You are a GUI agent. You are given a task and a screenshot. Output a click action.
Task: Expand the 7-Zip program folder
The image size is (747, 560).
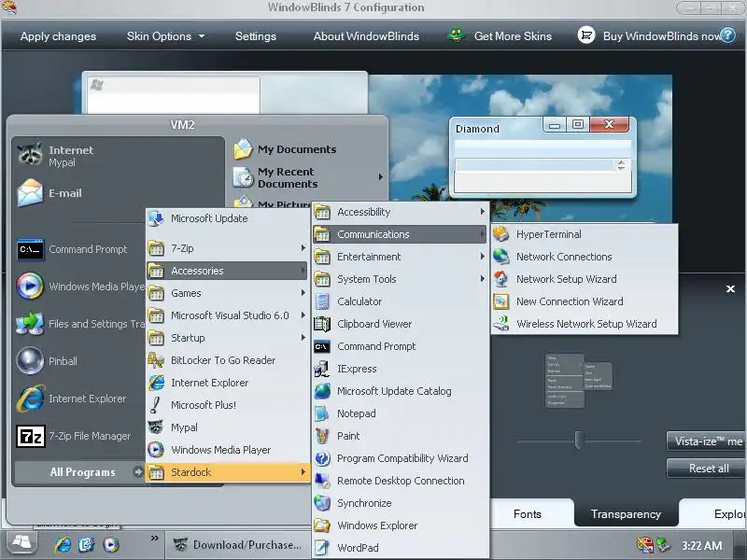click(228, 248)
